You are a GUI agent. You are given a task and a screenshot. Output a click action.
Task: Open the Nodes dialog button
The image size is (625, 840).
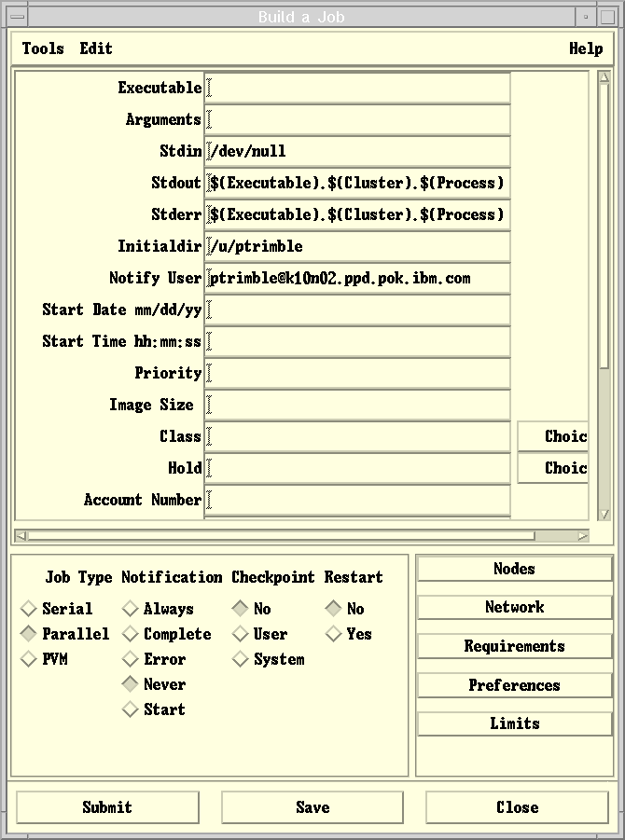[515, 569]
